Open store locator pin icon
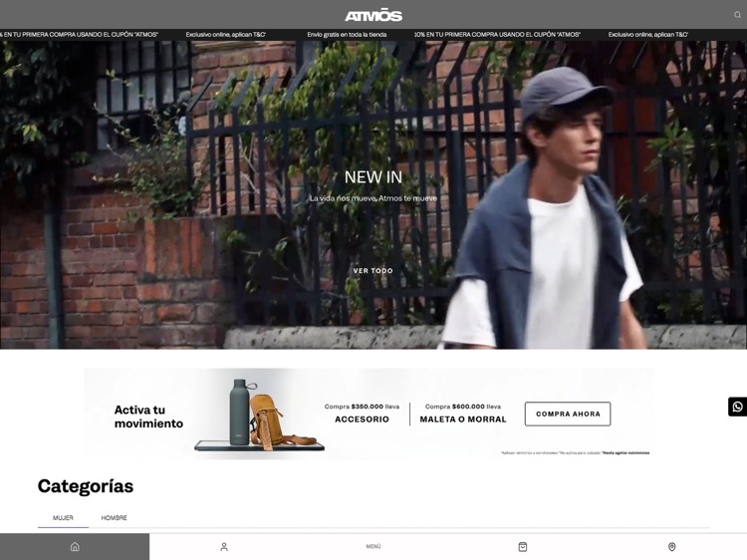This screenshot has height=560, width=747. coord(671,547)
